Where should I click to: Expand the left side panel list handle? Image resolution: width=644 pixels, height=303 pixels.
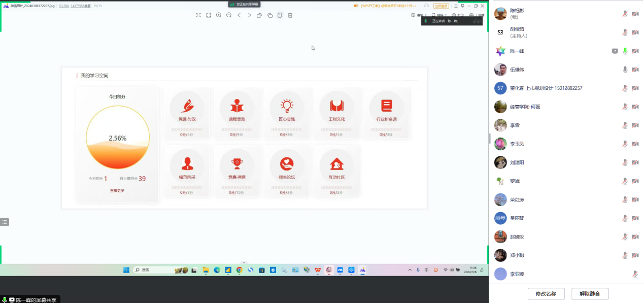point(5,222)
